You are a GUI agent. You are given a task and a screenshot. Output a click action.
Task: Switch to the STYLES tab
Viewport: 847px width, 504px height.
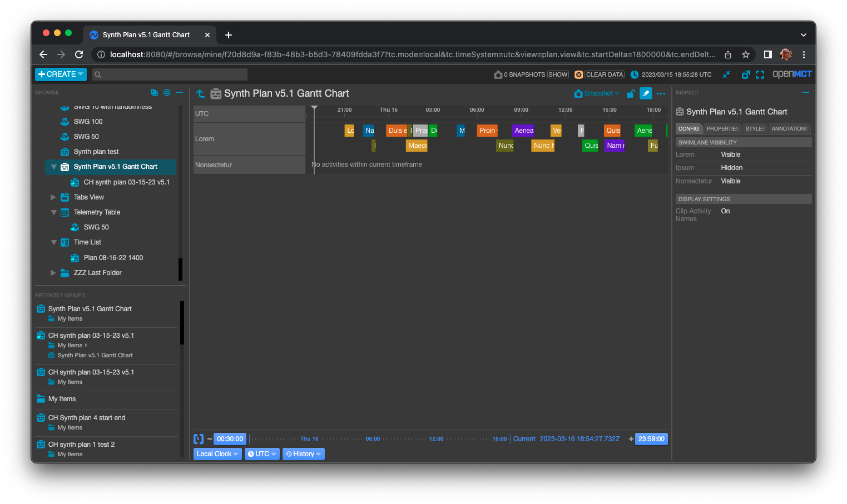pyautogui.click(x=755, y=128)
